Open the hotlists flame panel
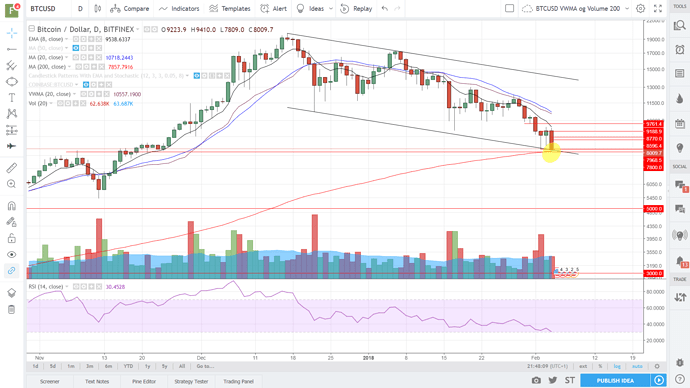The image size is (690, 388). pyautogui.click(x=679, y=99)
